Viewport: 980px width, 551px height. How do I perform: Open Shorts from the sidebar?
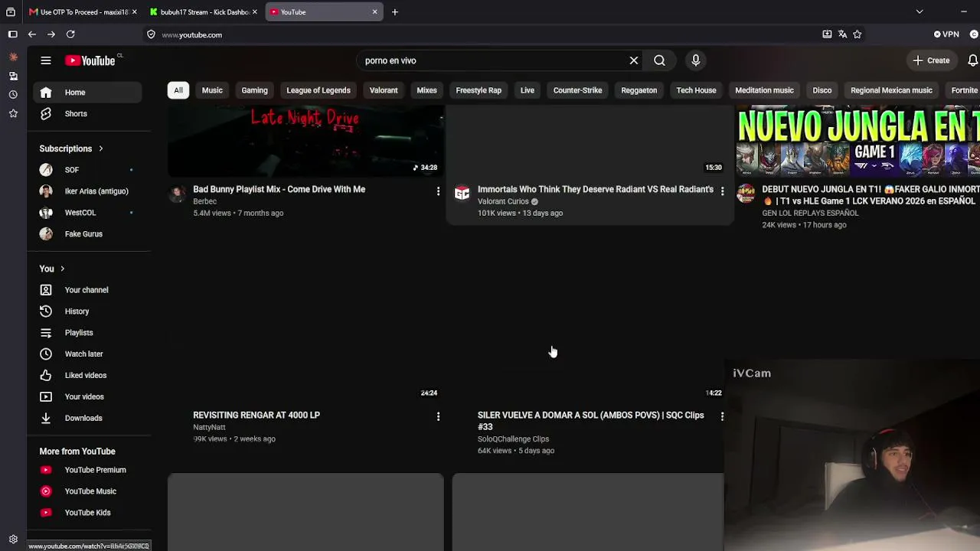click(89, 114)
